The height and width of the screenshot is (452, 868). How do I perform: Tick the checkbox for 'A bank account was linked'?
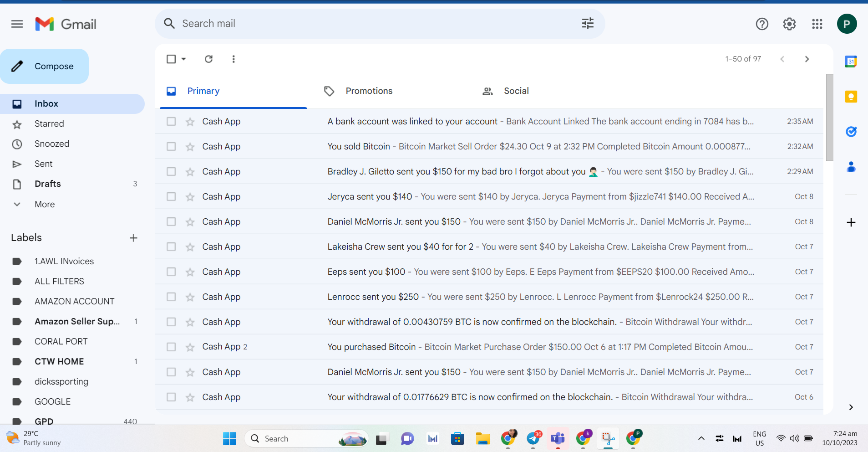pos(171,121)
